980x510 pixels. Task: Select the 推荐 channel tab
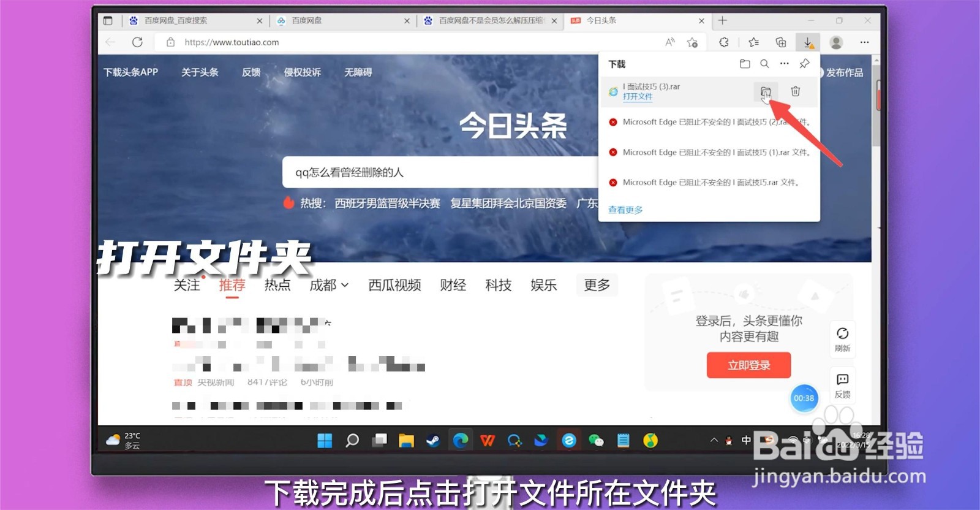[x=232, y=285]
